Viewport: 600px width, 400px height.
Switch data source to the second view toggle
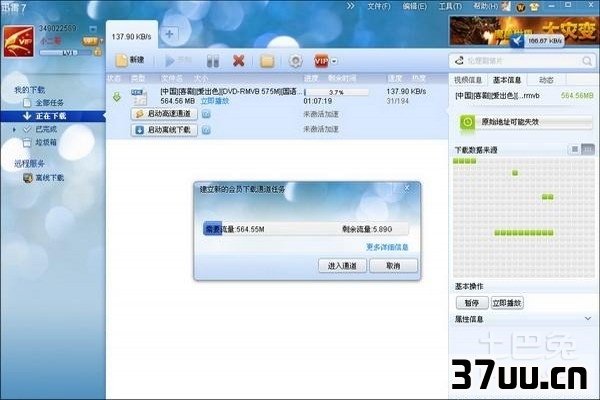(x=587, y=149)
